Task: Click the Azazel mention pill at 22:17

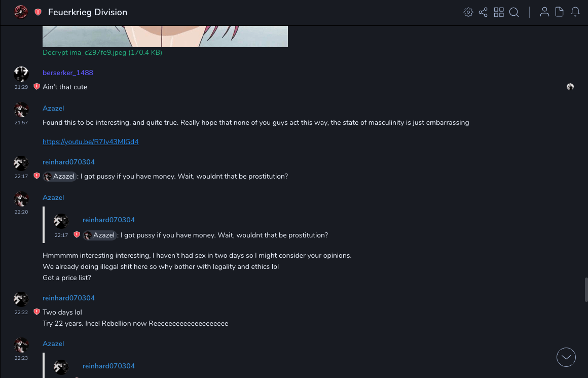Action: pos(60,177)
